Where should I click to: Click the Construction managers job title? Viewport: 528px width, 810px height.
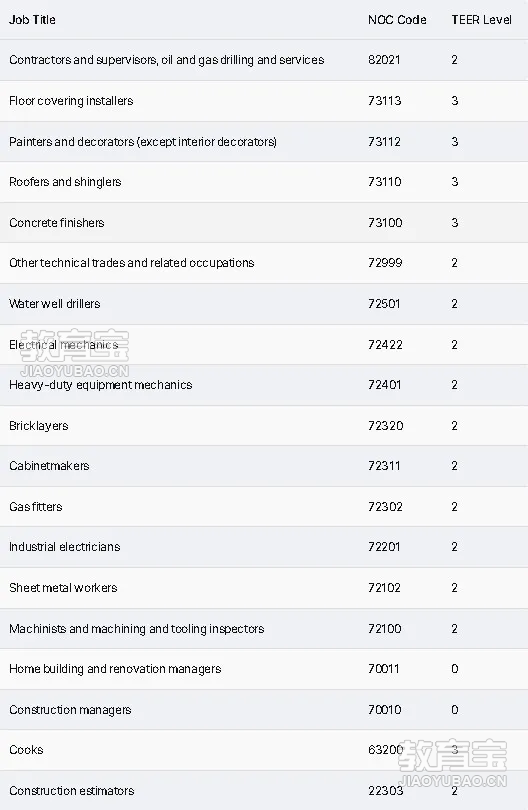click(x=70, y=710)
